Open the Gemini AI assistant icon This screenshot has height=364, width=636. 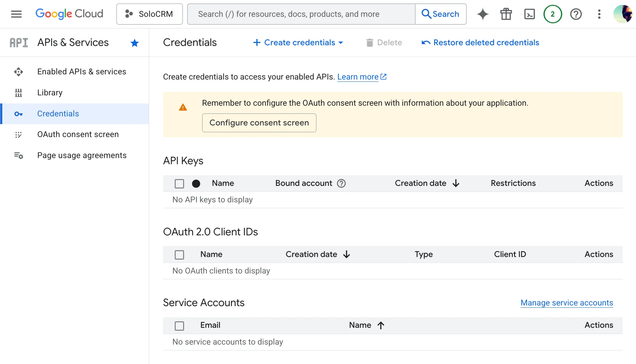[482, 14]
